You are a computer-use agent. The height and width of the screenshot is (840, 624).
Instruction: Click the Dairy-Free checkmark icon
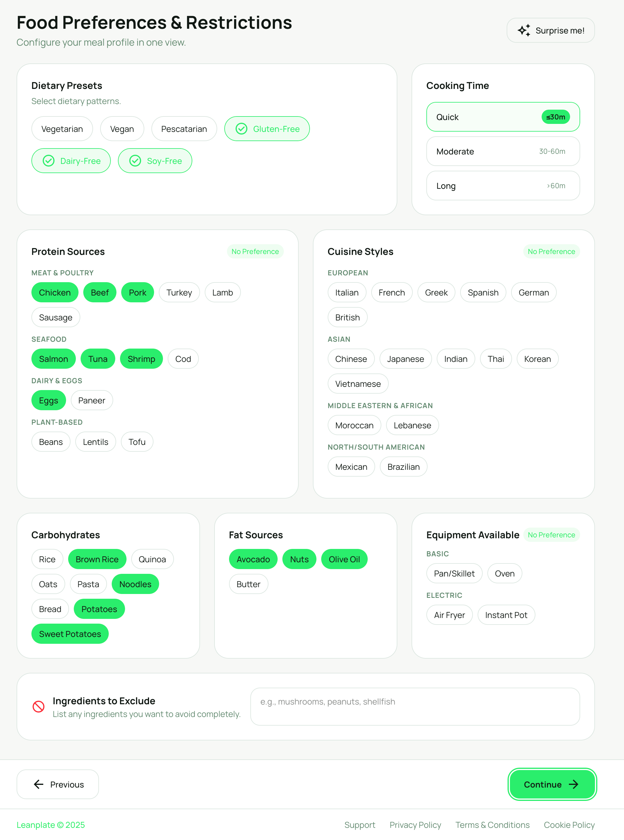click(48, 161)
